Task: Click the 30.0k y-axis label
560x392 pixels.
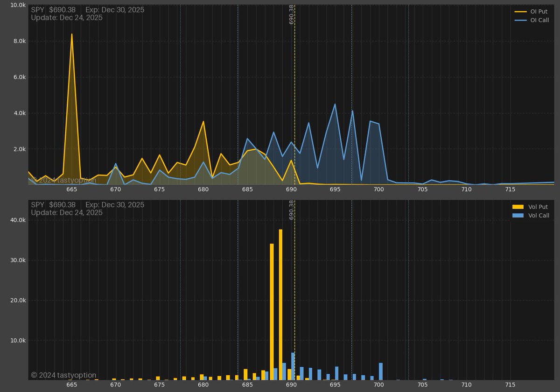Action: (x=17, y=260)
